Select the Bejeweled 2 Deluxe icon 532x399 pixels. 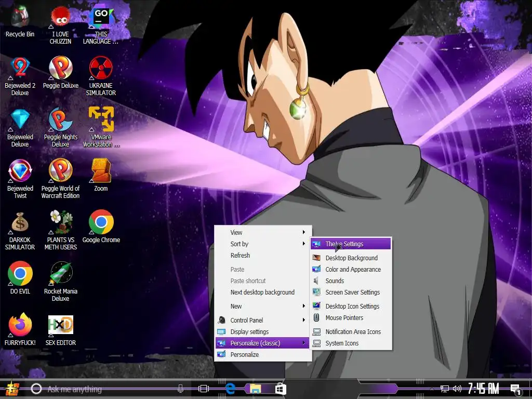tap(20, 77)
